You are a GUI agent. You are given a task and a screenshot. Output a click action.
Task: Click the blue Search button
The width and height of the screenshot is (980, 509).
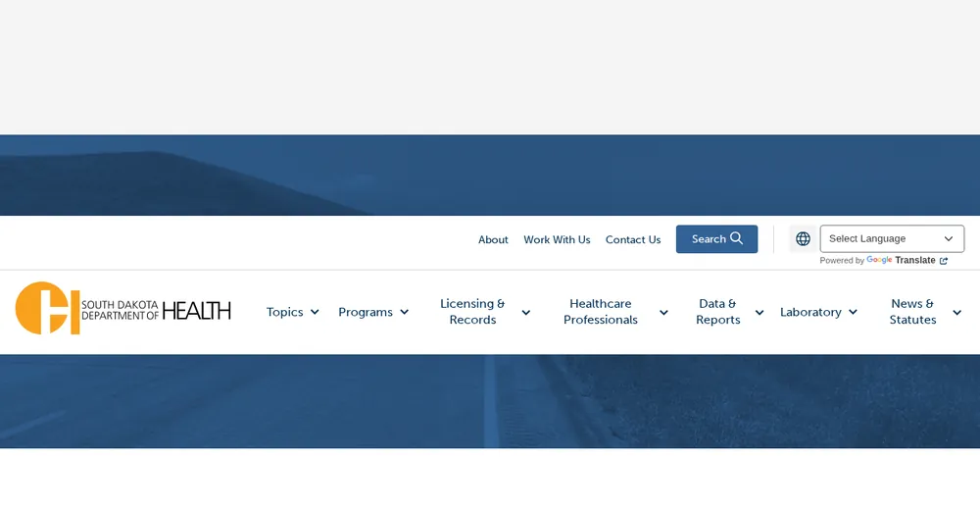click(717, 239)
